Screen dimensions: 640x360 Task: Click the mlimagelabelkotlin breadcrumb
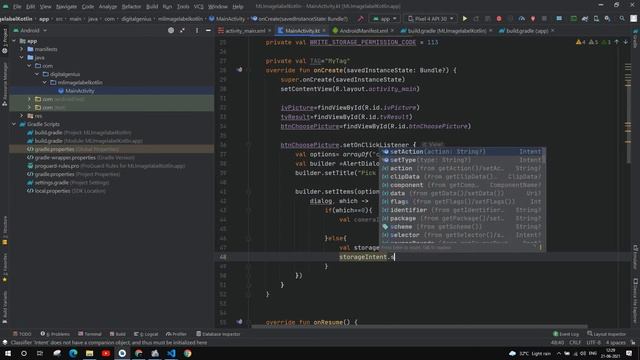click(x=180, y=19)
